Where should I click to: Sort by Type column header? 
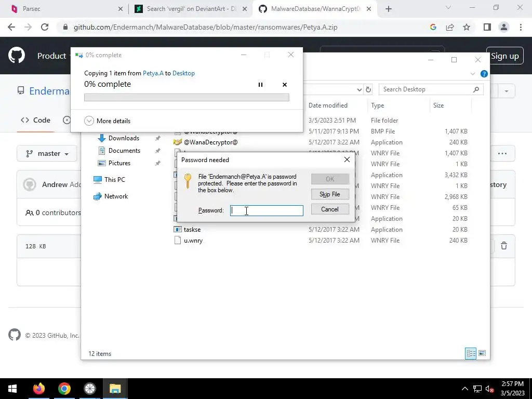(377, 105)
